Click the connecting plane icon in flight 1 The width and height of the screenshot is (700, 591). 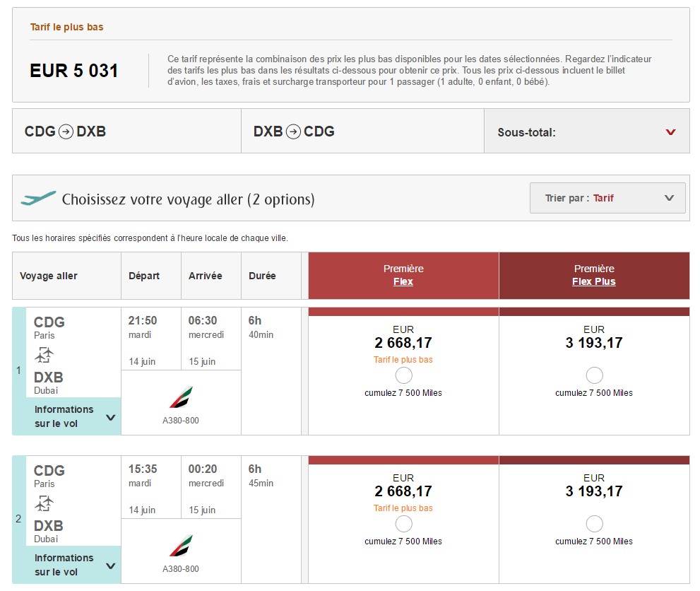pyautogui.click(x=45, y=355)
